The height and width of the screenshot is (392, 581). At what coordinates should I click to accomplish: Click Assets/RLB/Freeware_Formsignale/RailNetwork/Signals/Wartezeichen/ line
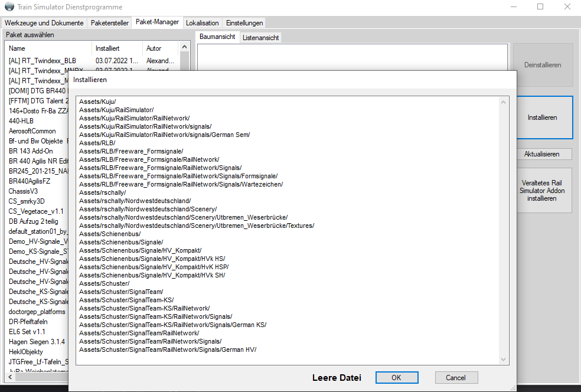click(181, 184)
